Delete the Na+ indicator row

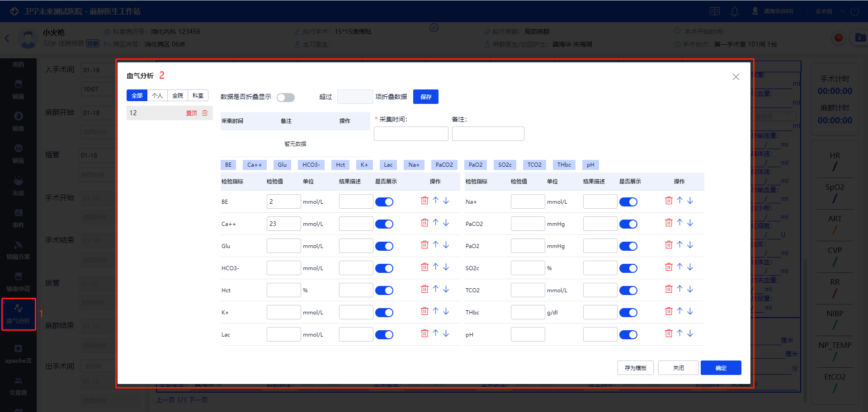[x=669, y=201]
